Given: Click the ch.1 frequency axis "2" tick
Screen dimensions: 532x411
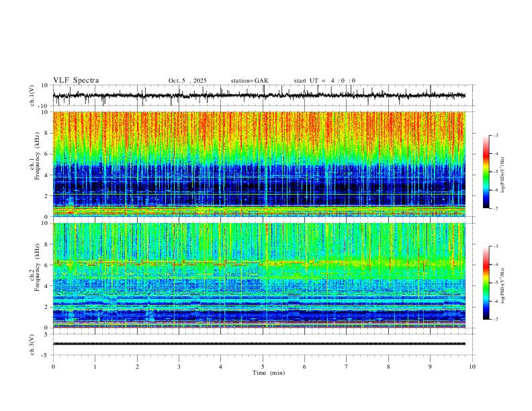Looking at the screenshot, I should coord(47,195).
